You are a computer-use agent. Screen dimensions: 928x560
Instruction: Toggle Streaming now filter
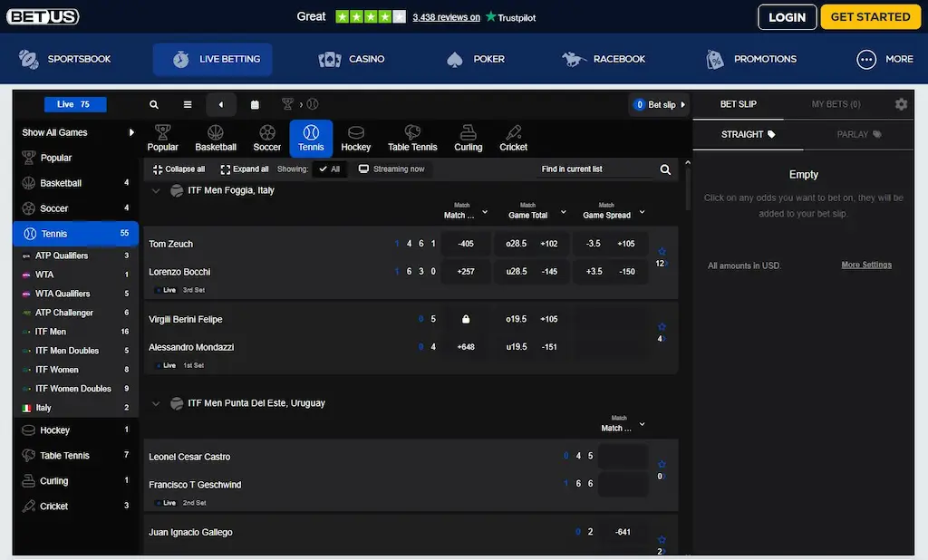tap(391, 169)
